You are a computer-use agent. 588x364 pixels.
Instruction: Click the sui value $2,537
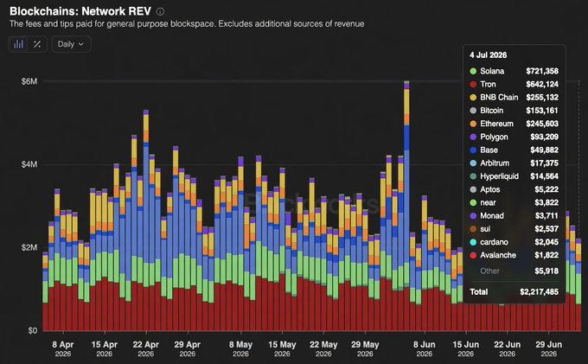tap(546, 228)
